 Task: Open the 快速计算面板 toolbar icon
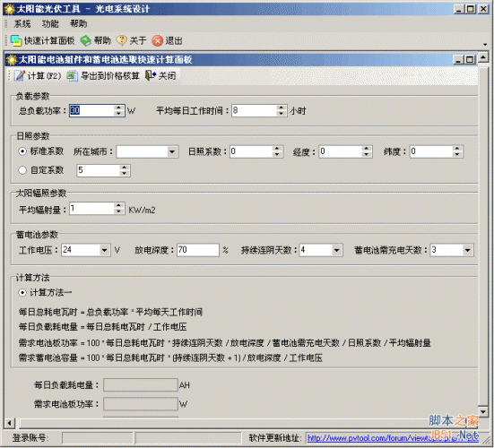[x=16, y=40]
